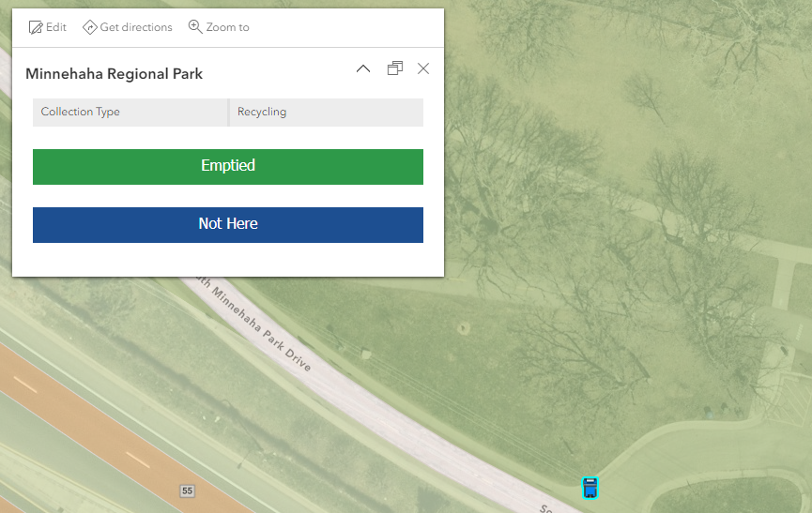This screenshot has width=812, height=513.
Task: Dock the popup using the dock icon
Action: 395,68
